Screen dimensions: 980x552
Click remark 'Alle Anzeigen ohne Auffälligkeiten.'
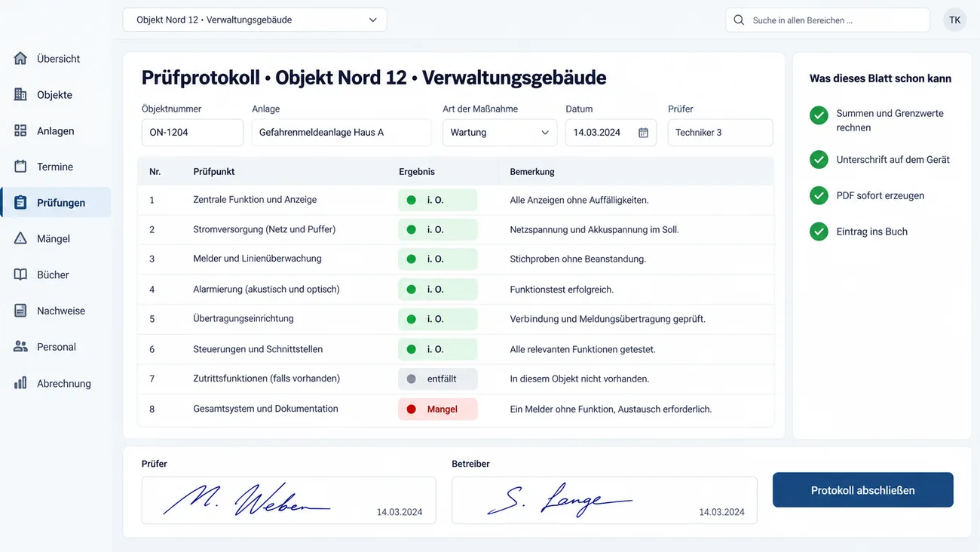coord(579,200)
